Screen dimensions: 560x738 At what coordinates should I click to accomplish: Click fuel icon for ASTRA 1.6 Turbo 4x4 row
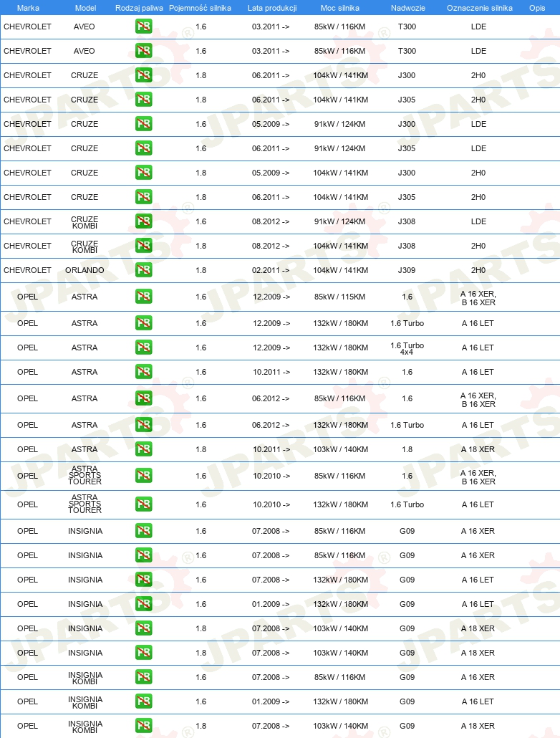(x=143, y=348)
